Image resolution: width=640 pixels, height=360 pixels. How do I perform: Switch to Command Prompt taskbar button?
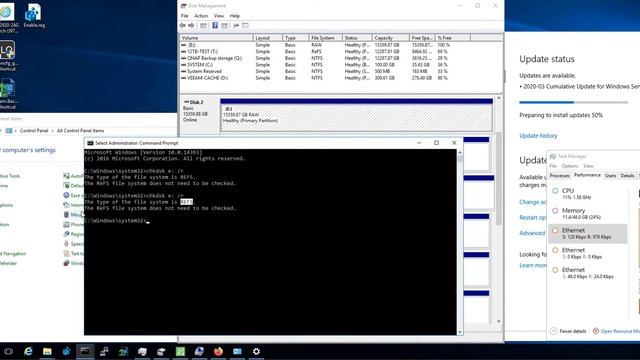[x=85, y=351]
